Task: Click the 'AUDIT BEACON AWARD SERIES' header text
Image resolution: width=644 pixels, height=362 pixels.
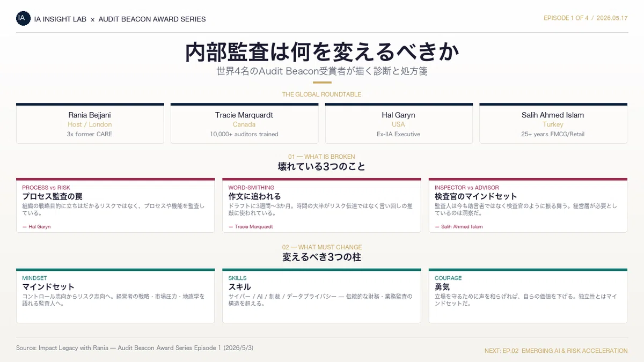Action: tap(152, 19)
